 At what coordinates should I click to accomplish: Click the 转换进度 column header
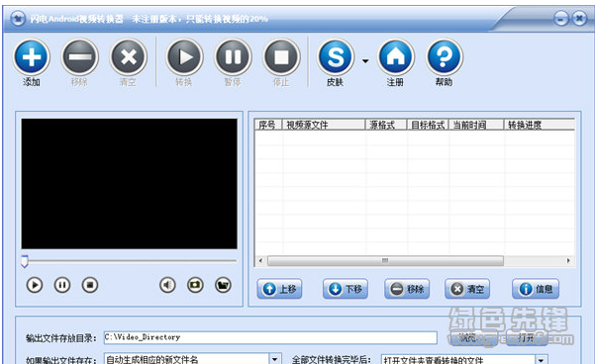point(540,125)
